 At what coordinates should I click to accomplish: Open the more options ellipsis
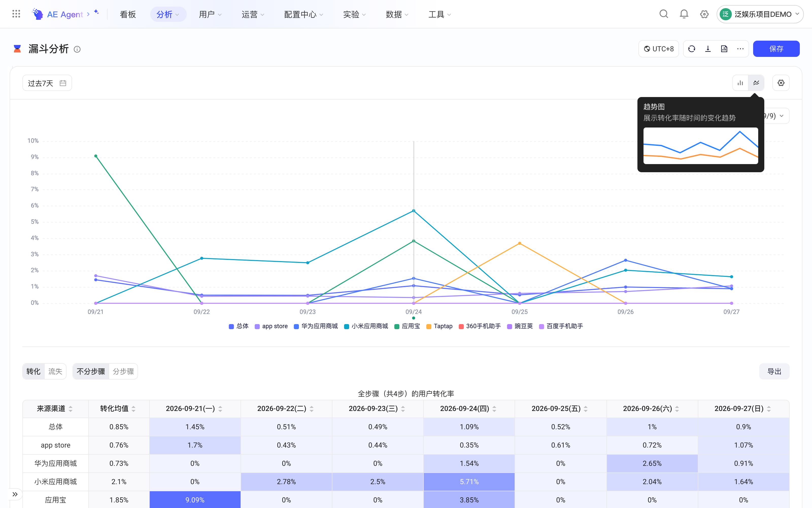(x=740, y=49)
